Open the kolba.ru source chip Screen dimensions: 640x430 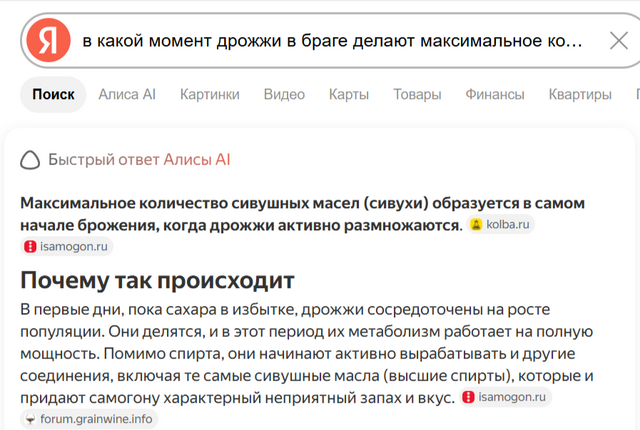500,224
